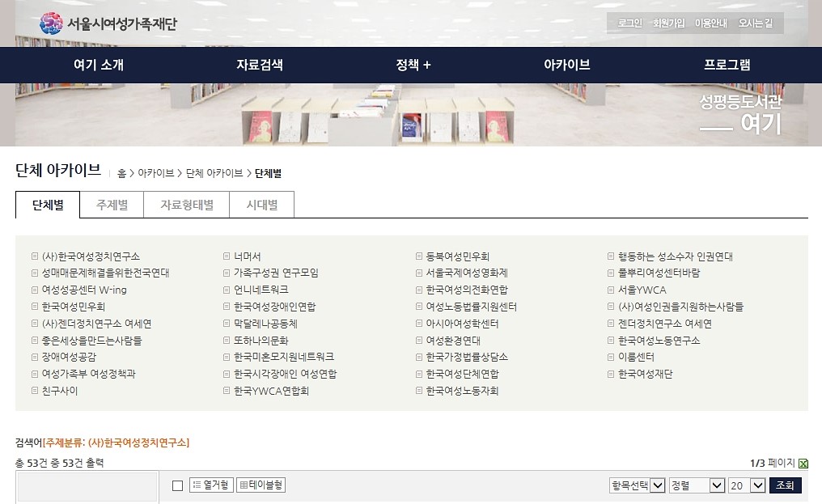Open 한국여성장애인연합 archive
Screen dimensions: 822x504
[x=275, y=307]
